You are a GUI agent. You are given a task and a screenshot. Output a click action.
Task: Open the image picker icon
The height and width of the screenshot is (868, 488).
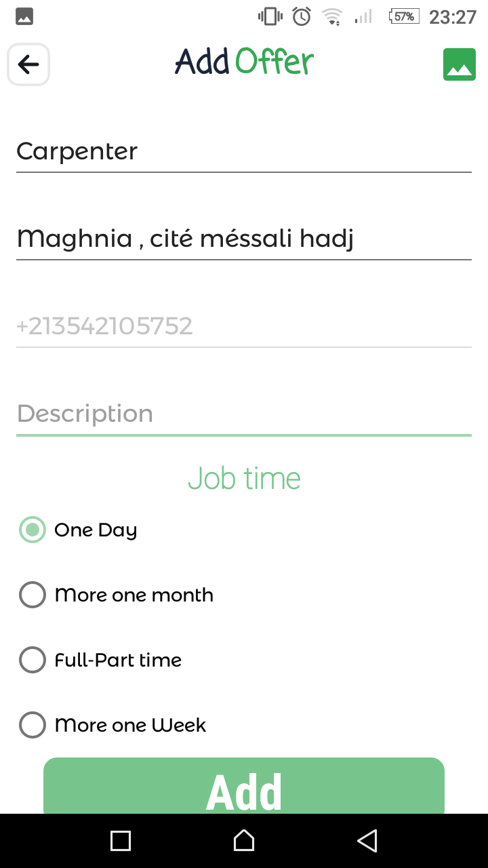point(460,65)
